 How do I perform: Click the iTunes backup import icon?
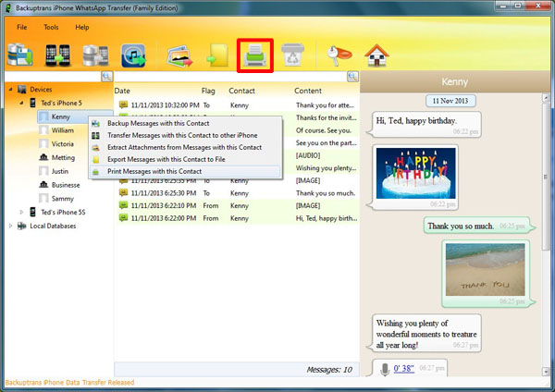tap(133, 55)
